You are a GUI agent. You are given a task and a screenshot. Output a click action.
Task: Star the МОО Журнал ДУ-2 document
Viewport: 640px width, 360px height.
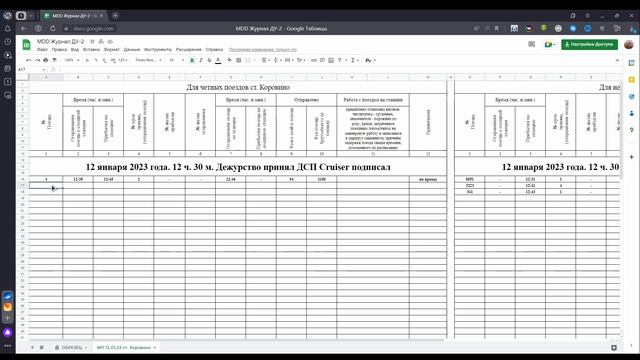(92, 41)
